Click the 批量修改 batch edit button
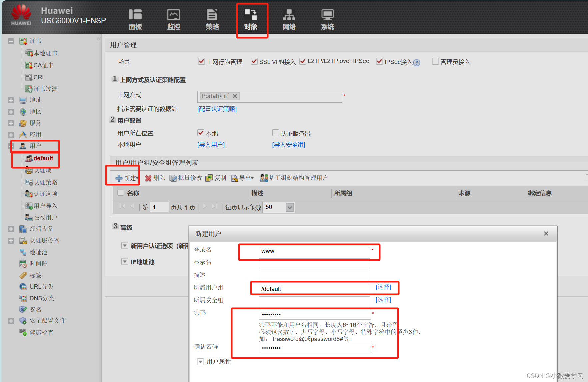Viewport: 588px width, 382px height. 186,178
